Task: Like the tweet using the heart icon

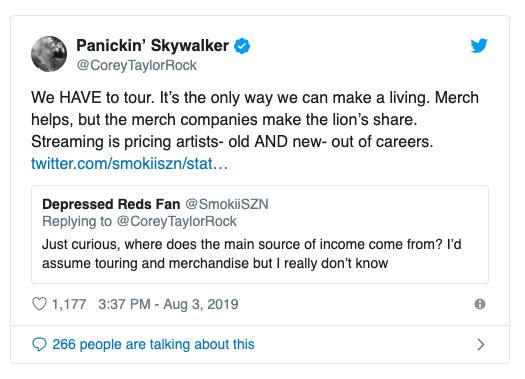Action: (39, 304)
